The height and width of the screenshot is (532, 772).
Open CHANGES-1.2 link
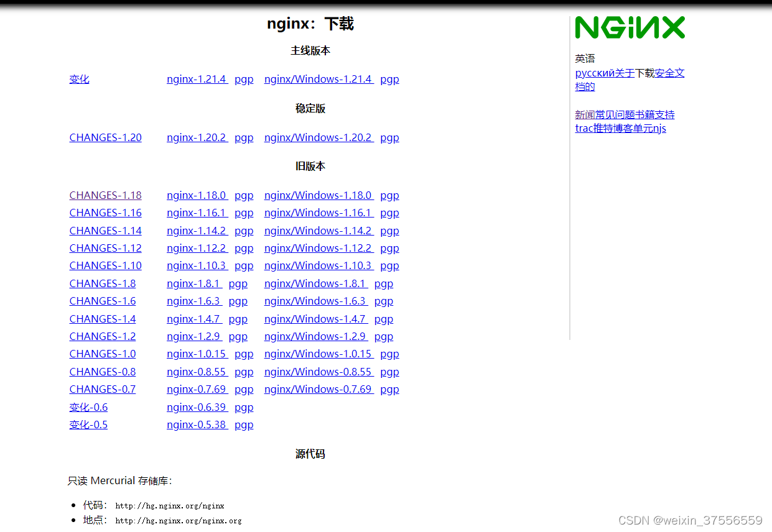(102, 336)
